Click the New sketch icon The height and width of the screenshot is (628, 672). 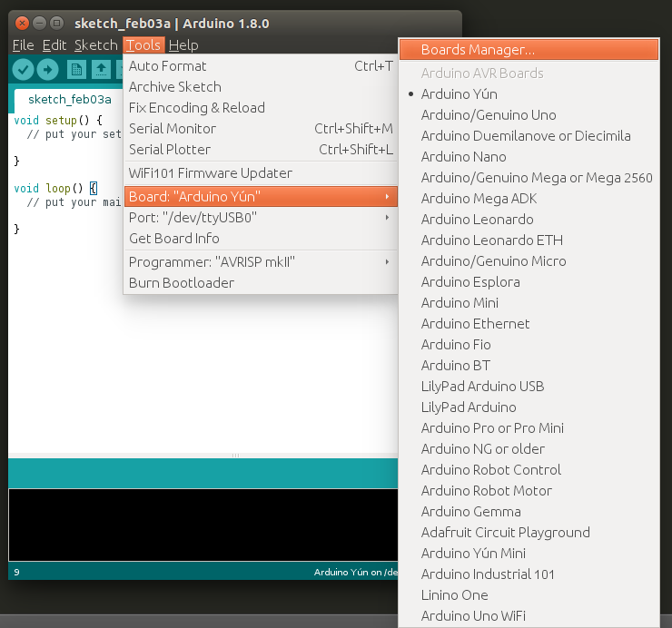tap(76, 69)
